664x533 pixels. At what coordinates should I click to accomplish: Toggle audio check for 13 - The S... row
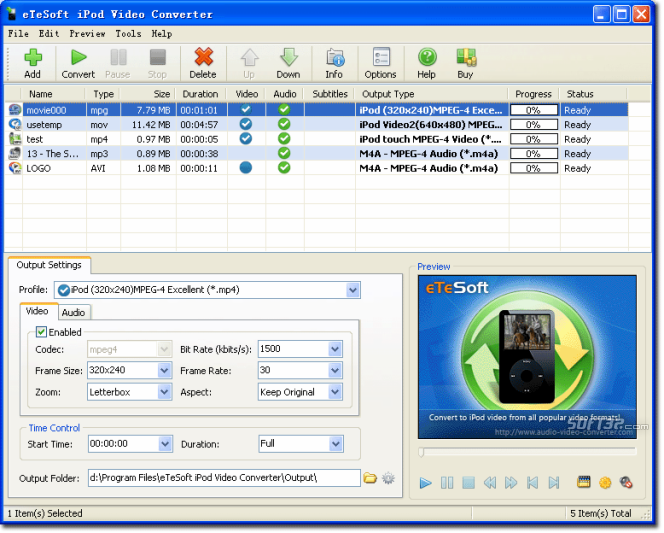click(x=284, y=153)
